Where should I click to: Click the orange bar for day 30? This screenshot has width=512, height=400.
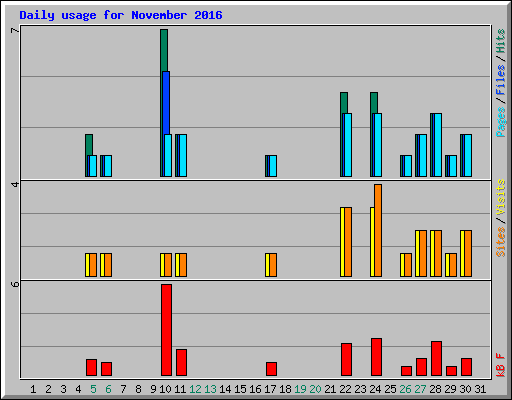(x=468, y=253)
